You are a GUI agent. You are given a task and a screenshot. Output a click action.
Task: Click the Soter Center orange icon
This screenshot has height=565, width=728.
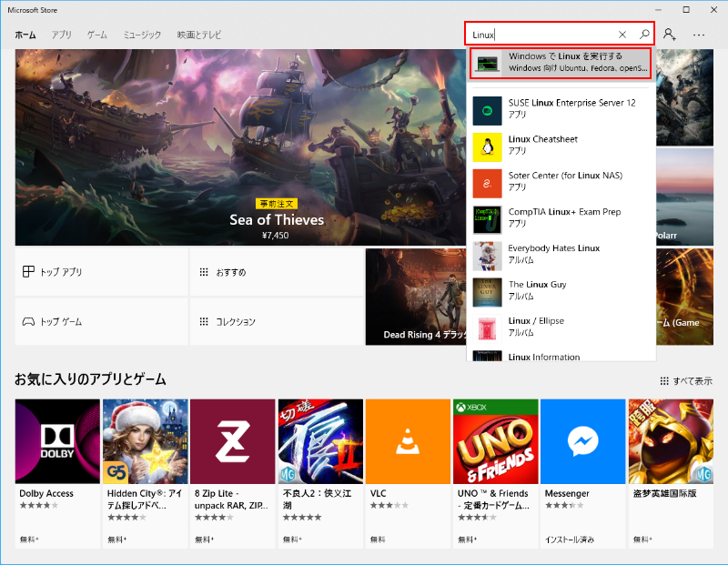tap(487, 184)
